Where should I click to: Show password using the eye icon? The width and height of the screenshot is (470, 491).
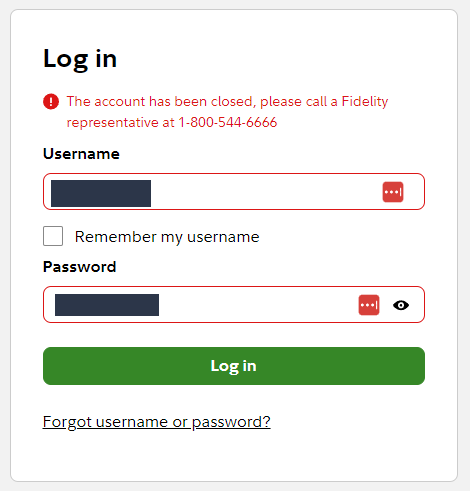coord(401,305)
